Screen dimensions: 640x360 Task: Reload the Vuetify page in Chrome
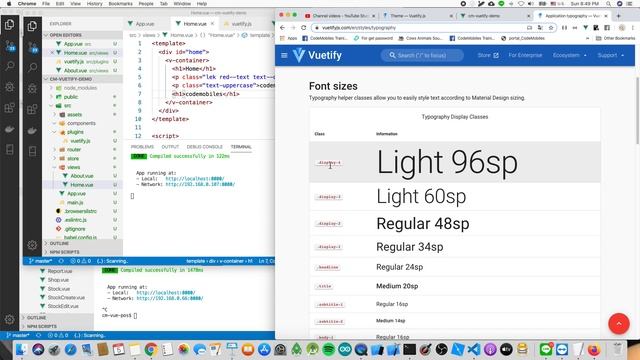(303, 28)
